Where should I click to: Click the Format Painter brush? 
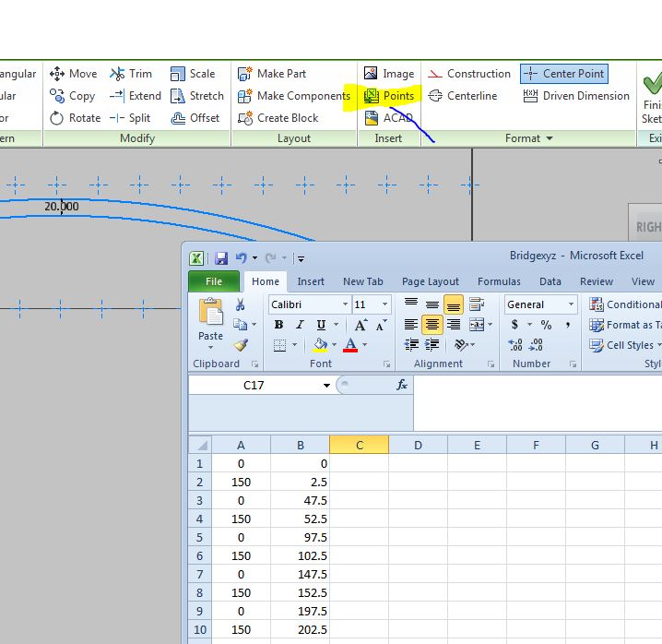click(x=241, y=345)
